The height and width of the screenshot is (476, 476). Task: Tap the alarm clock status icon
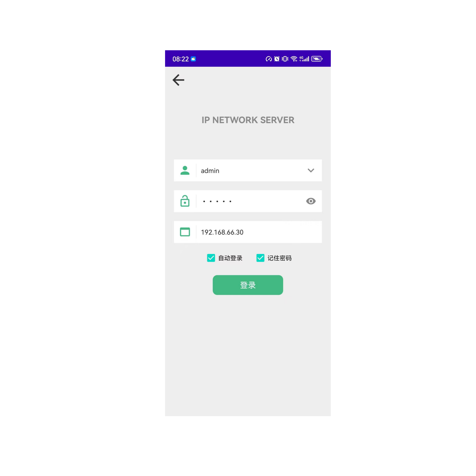[x=277, y=59]
